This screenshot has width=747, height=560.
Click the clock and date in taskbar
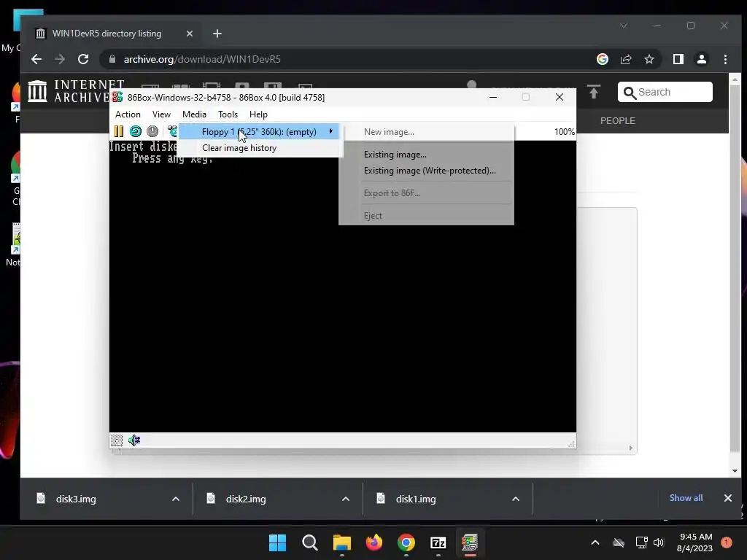coord(694,542)
